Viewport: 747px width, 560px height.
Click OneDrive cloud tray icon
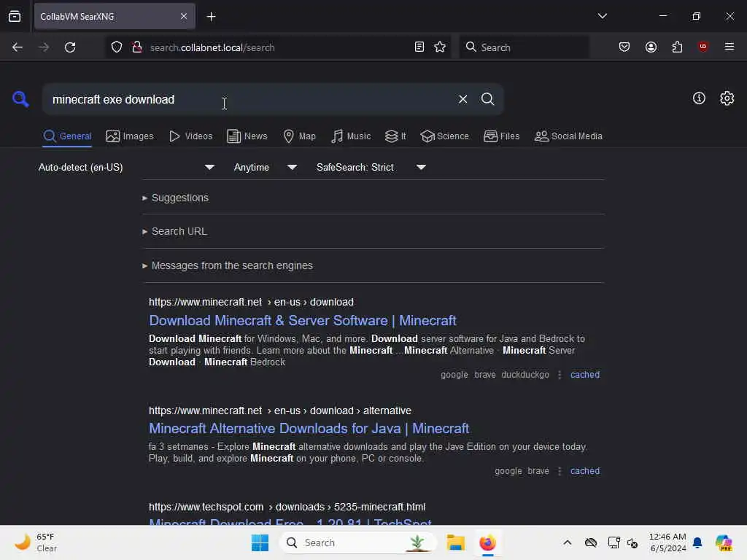(591, 542)
